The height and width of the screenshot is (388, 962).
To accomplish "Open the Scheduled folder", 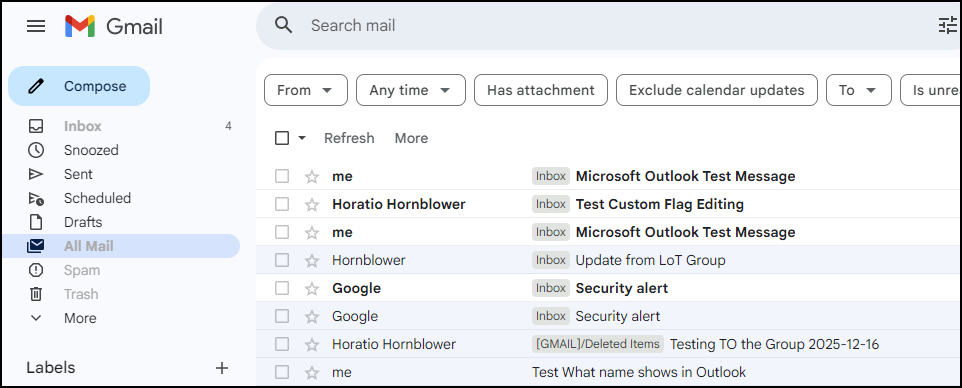I will click(121, 198).
